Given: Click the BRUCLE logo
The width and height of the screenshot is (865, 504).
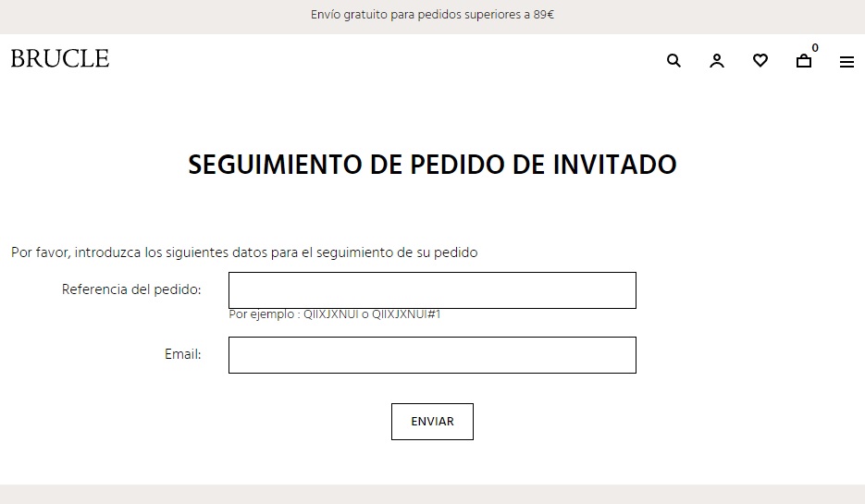Looking at the screenshot, I should point(60,58).
